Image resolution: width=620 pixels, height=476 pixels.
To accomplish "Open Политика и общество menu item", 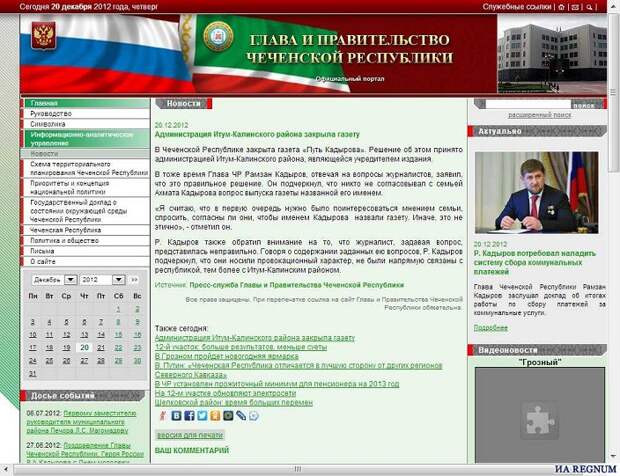I will click(87, 241).
